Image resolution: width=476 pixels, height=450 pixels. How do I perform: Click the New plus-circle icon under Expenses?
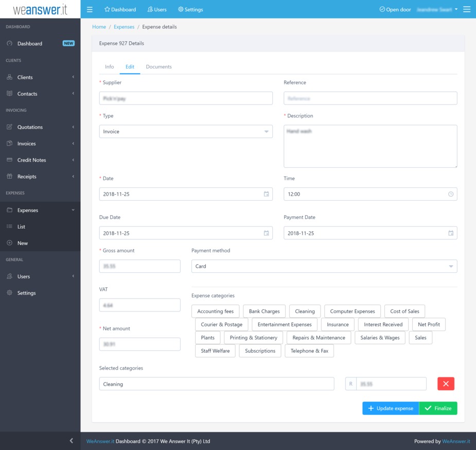pyautogui.click(x=10, y=243)
